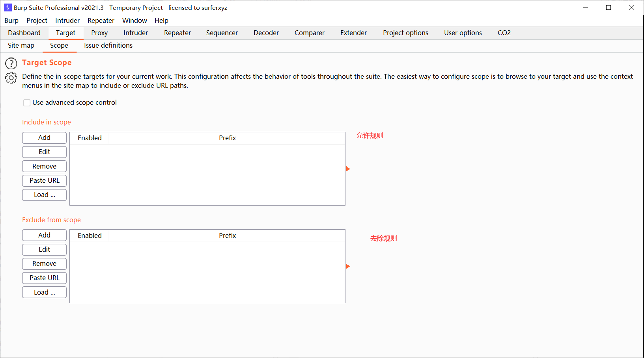Maximize the Burp Suite window

[609, 7]
